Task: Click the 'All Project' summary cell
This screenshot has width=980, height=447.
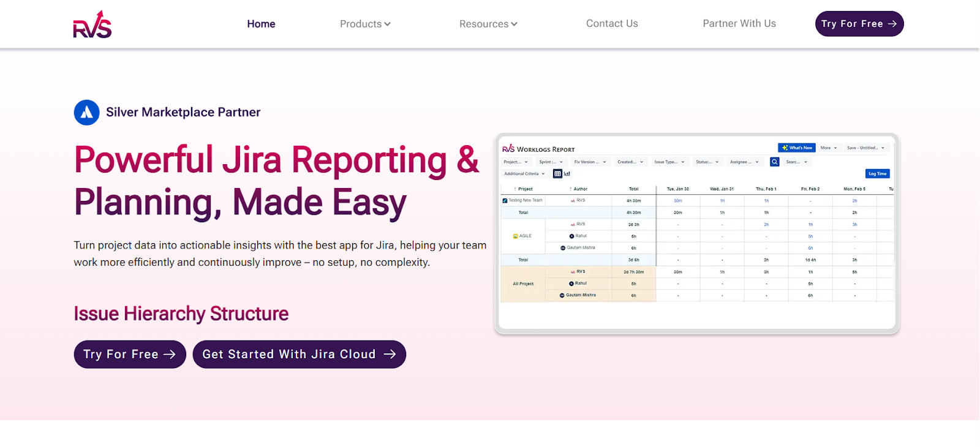Action: tap(523, 284)
